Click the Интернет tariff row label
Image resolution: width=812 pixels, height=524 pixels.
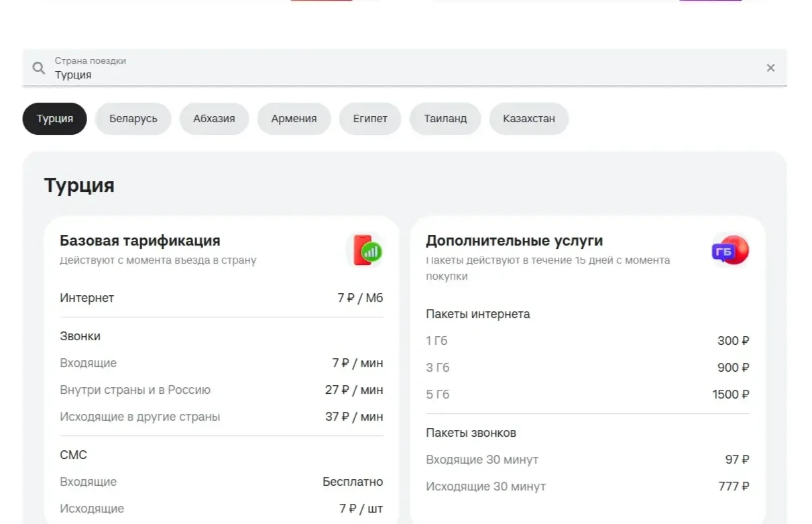pyautogui.click(x=87, y=298)
